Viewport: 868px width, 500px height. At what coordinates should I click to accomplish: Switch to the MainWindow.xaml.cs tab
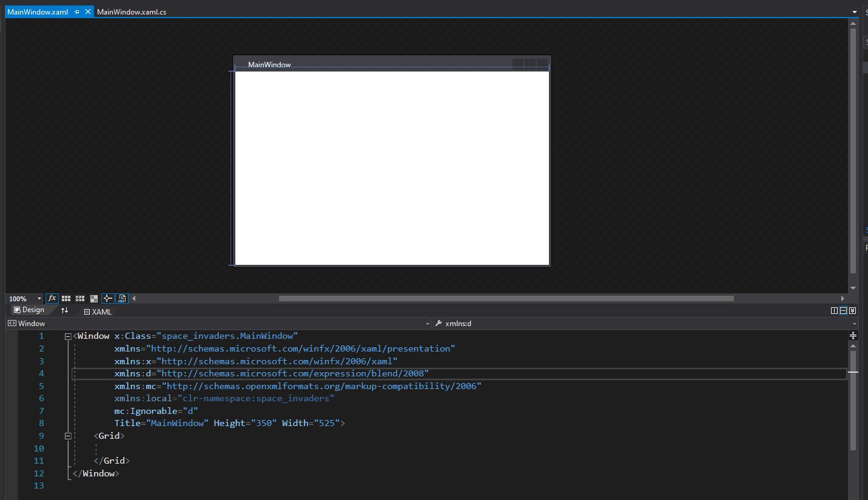click(x=132, y=12)
